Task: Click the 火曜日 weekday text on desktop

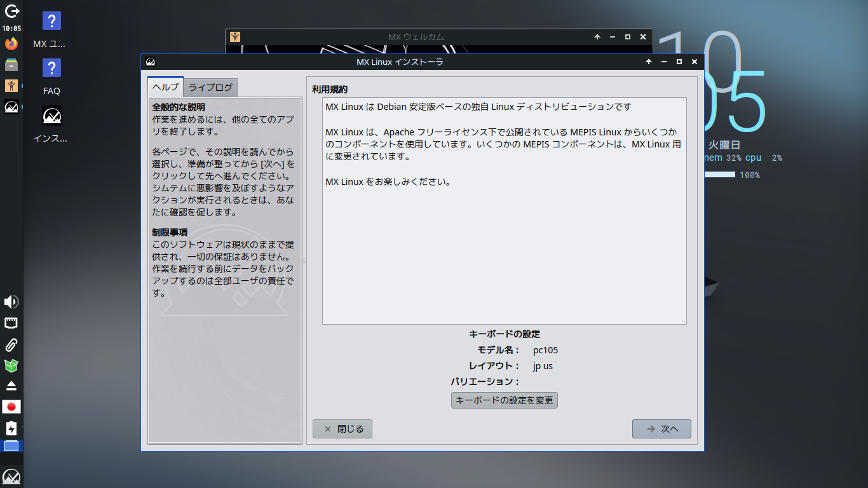Action: (x=725, y=145)
